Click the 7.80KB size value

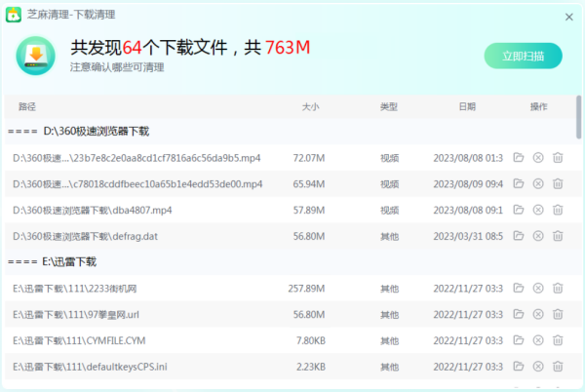point(311,341)
